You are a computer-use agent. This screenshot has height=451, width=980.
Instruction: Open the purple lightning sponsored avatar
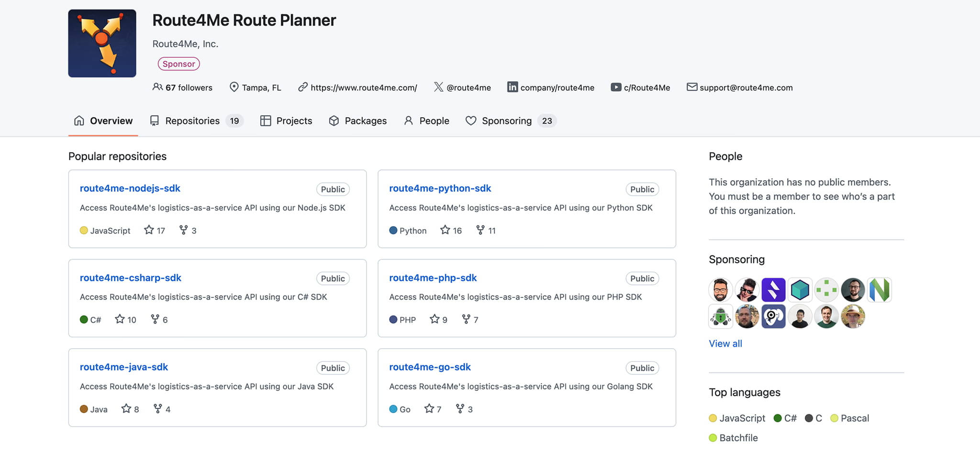[773, 290]
